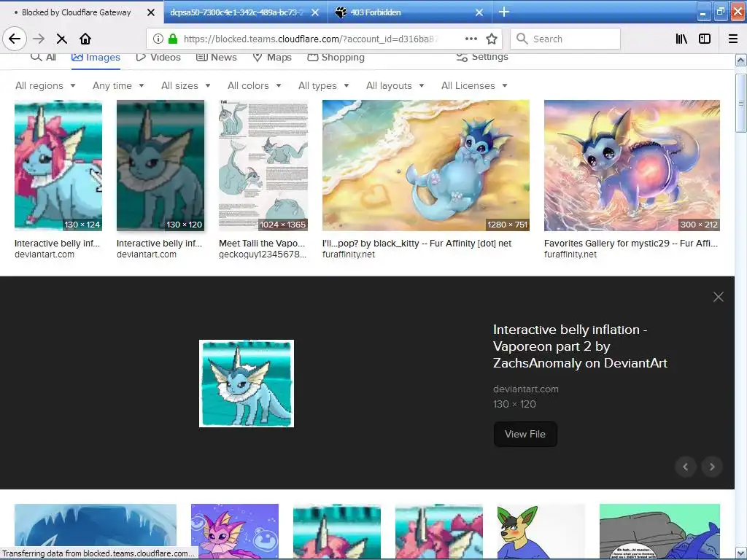Open the browser home page icon
Viewport: 747px width, 560px height.
[85, 39]
